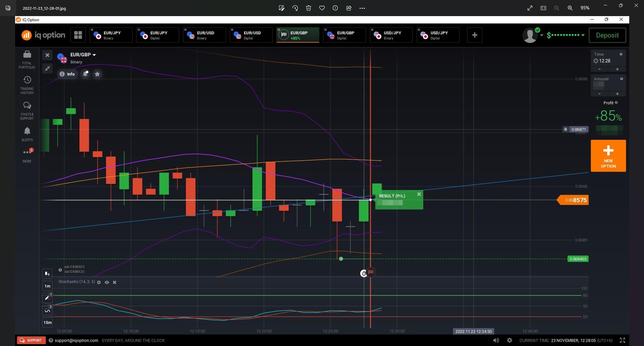Add EUR/GBP to favorites star
Screen dimensions: 644x346
pyautogui.click(x=97, y=74)
